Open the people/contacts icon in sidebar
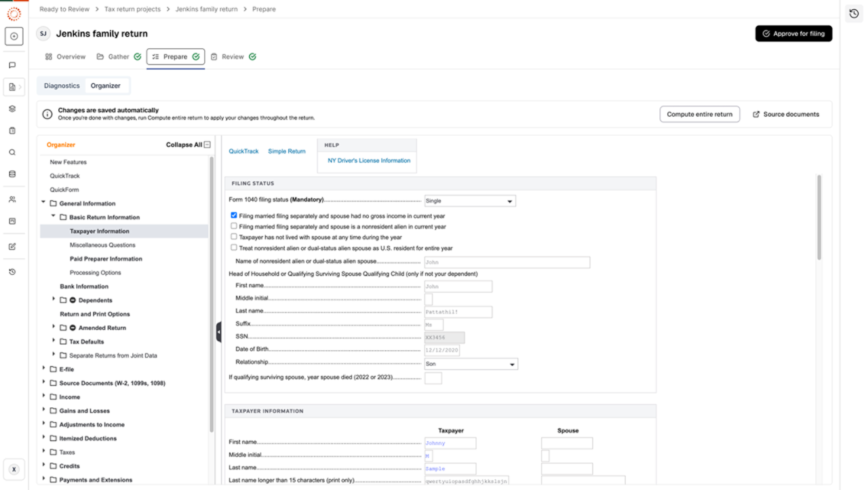 click(12, 200)
